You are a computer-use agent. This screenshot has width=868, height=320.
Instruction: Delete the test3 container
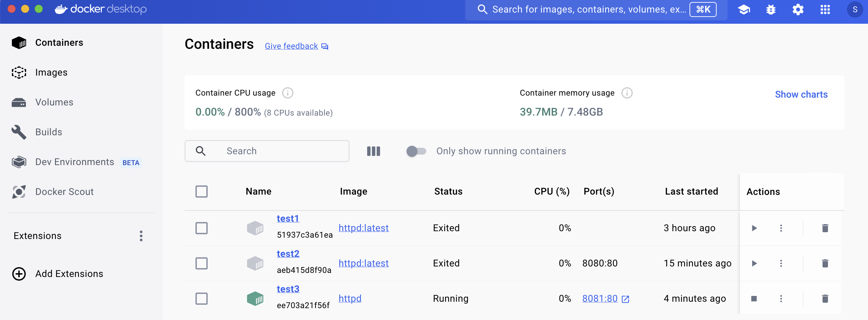click(825, 299)
